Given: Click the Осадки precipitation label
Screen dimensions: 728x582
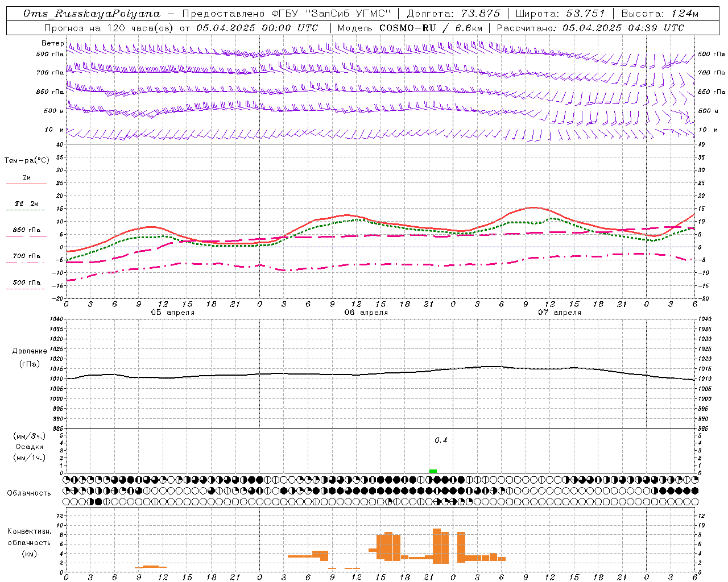Looking at the screenshot, I should 29,447.
